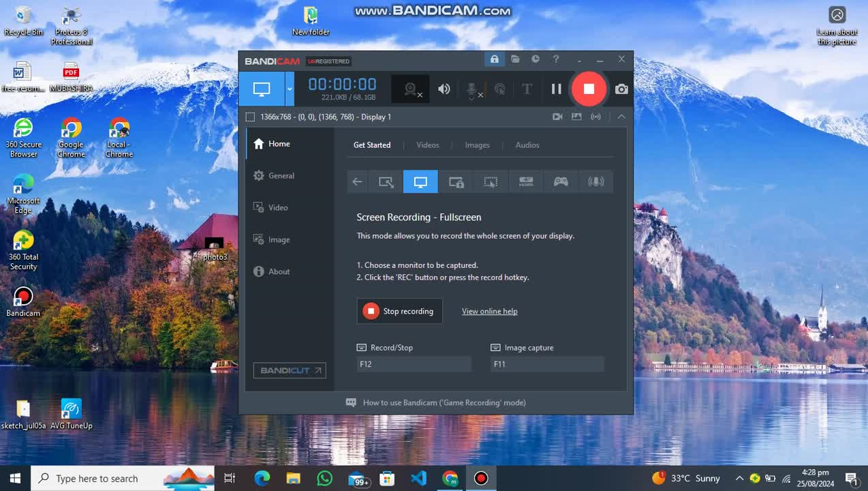Image resolution: width=868 pixels, height=491 pixels.
Task: Click 'Learn about this picture' desktop icon
Action: pos(837,26)
